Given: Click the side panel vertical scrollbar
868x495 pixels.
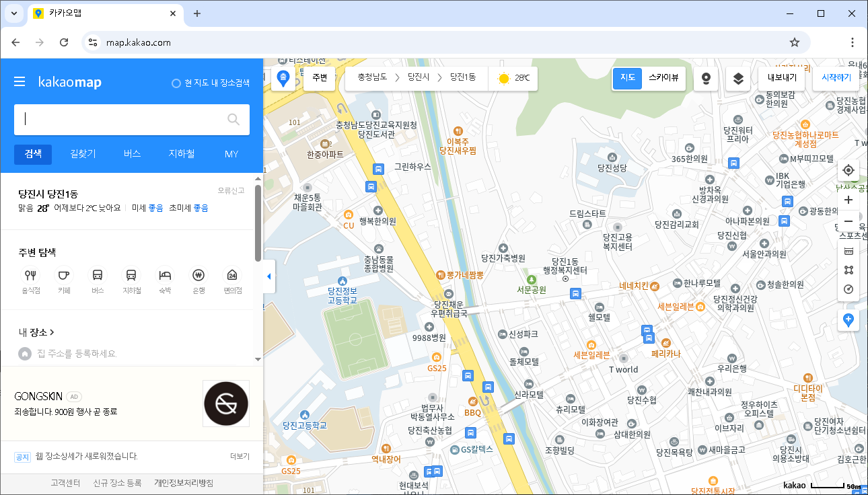Looking at the screenshot, I should [258, 223].
